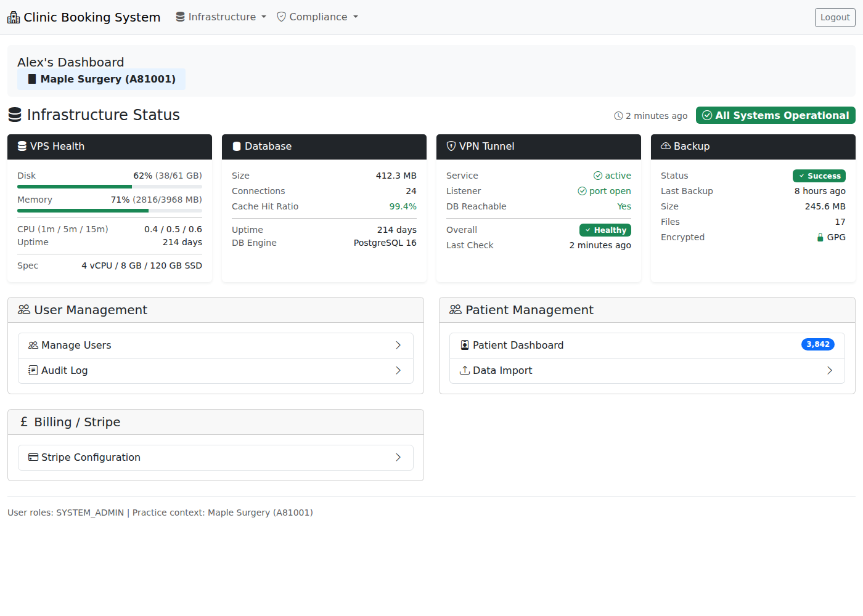Click the Last Backup 8 hours ago value

pos(820,191)
